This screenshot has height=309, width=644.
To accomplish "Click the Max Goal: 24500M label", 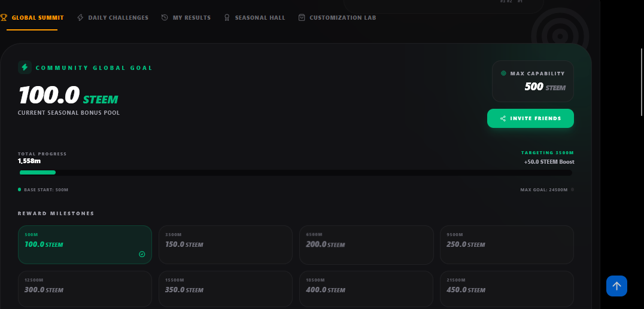I will click(544, 190).
